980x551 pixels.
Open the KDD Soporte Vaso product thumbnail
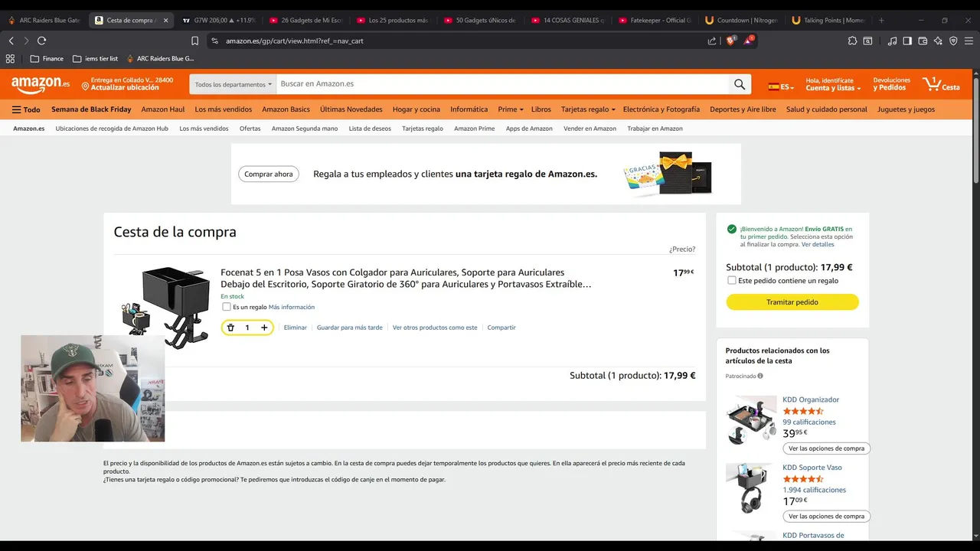point(751,489)
